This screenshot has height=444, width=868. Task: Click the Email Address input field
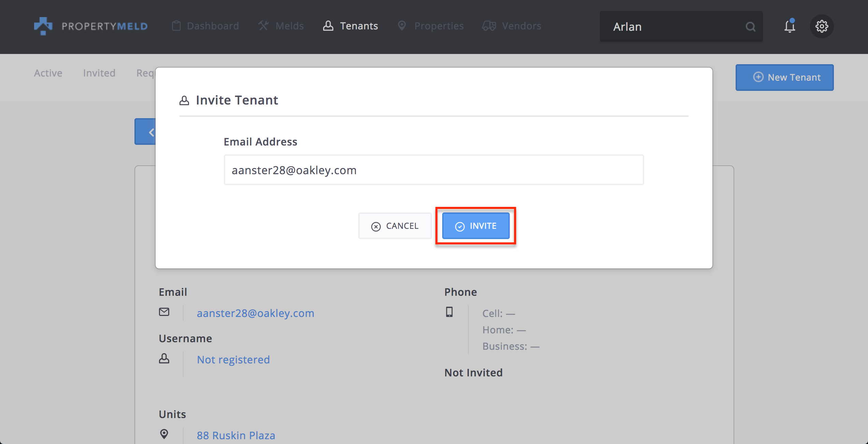[434, 170]
